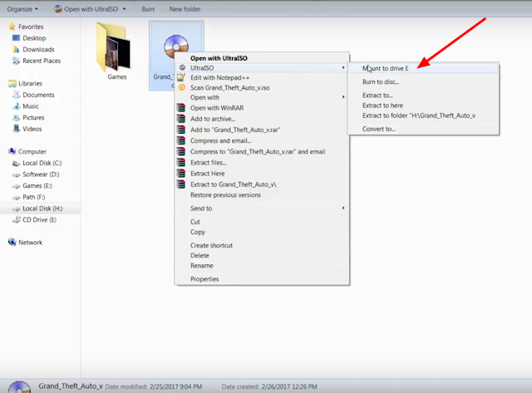Expand the Open with UltraISO dropdown arrow
This screenshot has width=532, height=393.
pos(124,9)
